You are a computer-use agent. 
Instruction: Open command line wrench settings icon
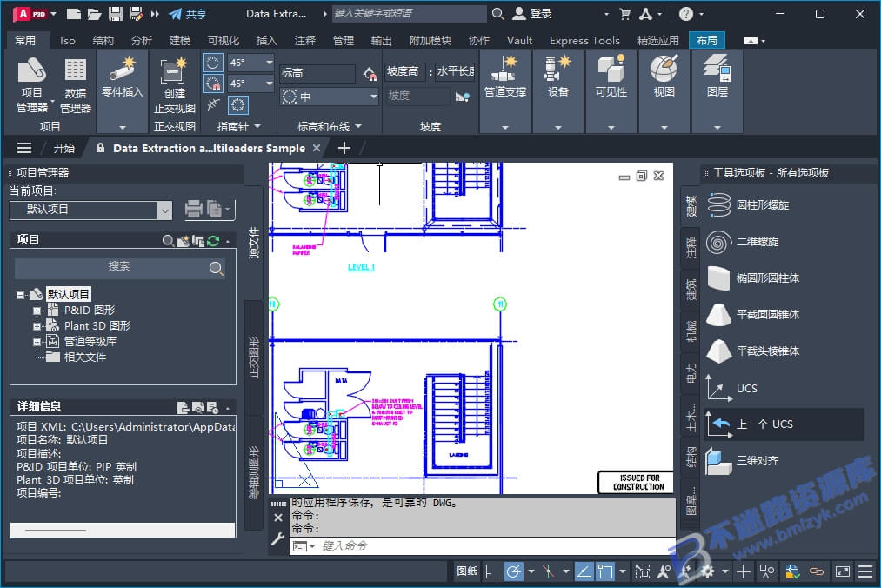click(277, 539)
